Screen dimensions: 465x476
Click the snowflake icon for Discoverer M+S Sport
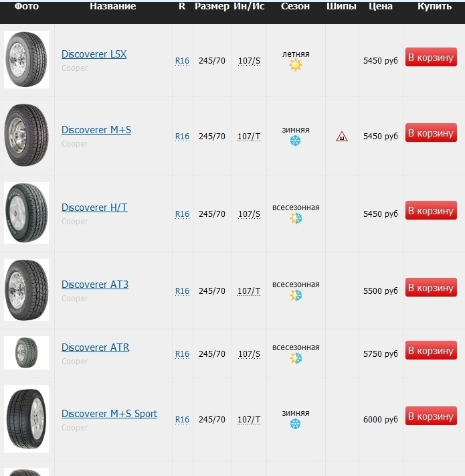pyautogui.click(x=295, y=424)
